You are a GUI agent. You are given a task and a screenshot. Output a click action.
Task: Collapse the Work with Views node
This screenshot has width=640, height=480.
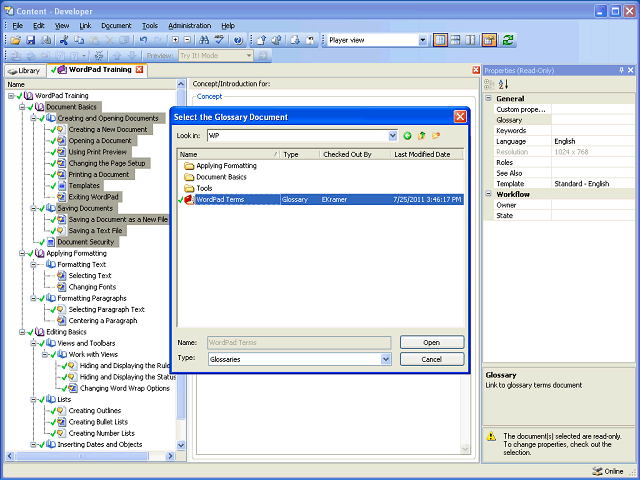(44, 355)
